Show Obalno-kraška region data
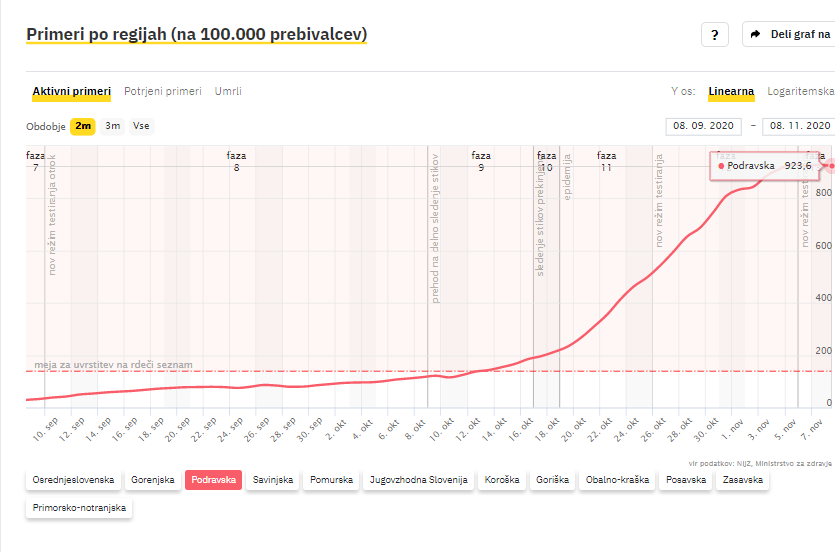 [617, 480]
